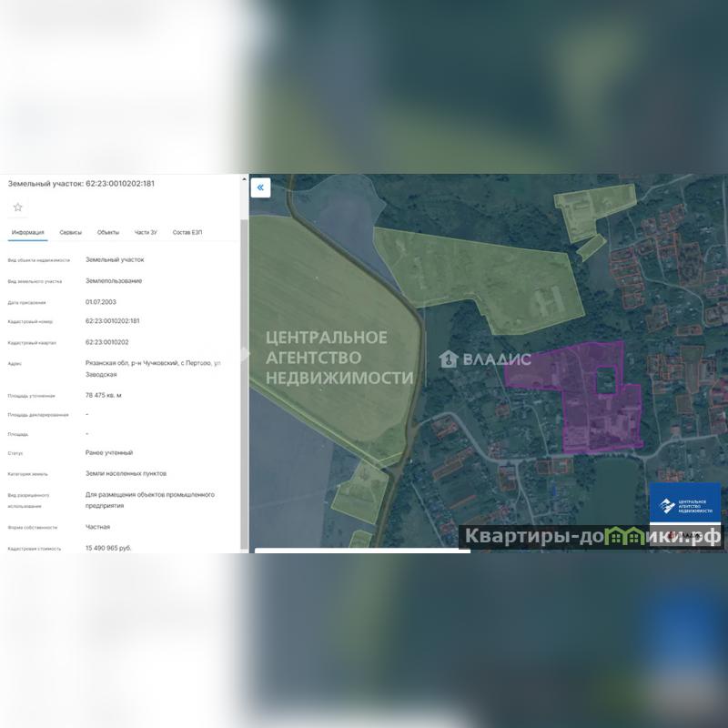Click the panel title Земельный участок 62:23:0010202:181

(81, 184)
